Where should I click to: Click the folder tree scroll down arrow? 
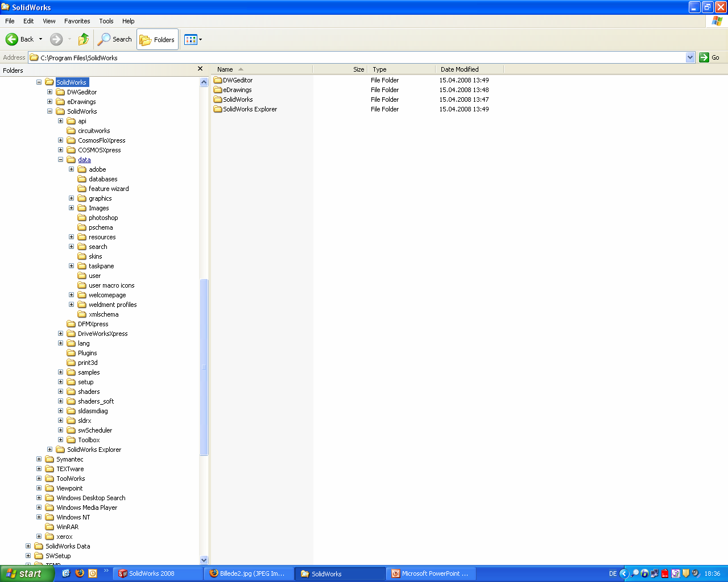[x=204, y=560]
